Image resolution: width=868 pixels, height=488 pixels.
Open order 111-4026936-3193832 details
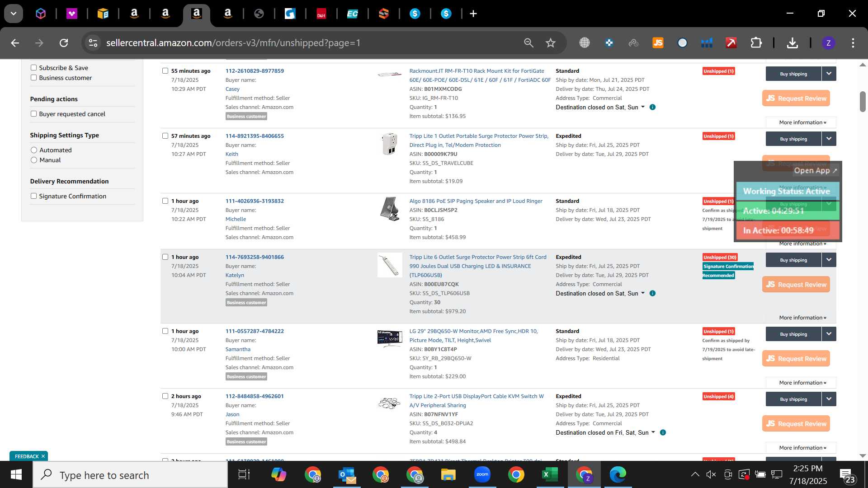[255, 201]
